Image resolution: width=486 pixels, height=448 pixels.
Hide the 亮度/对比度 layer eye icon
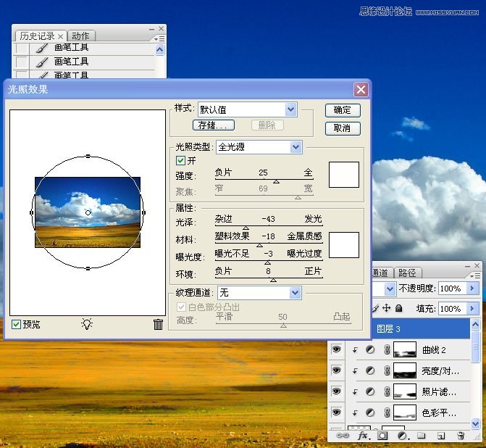pyautogui.click(x=336, y=370)
